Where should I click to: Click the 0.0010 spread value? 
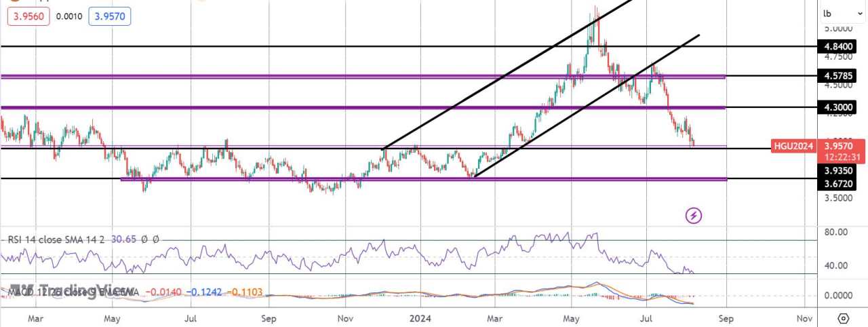(69, 16)
